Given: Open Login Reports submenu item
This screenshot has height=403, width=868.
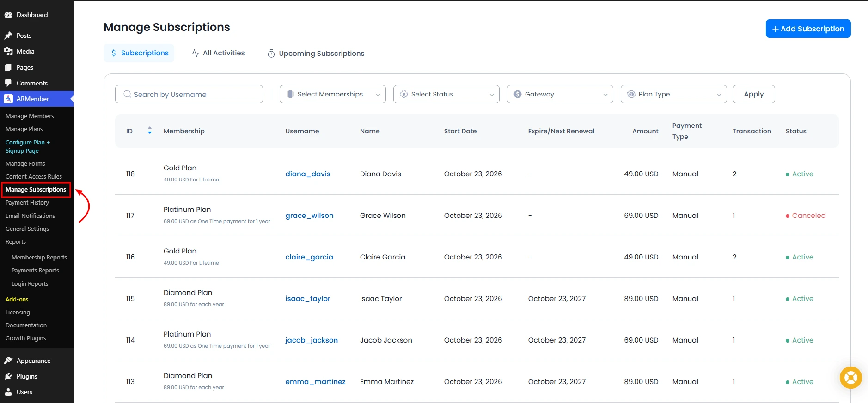Looking at the screenshot, I should tap(30, 283).
